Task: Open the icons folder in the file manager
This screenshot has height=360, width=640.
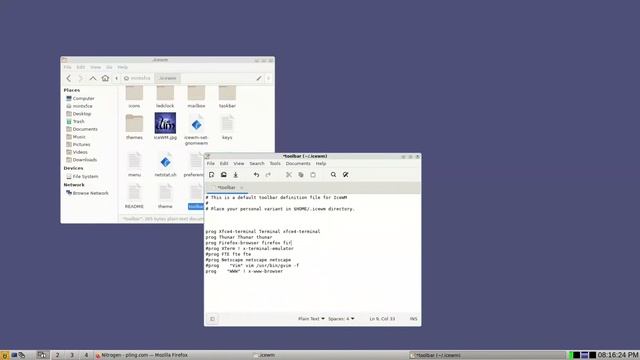Action: point(134,97)
